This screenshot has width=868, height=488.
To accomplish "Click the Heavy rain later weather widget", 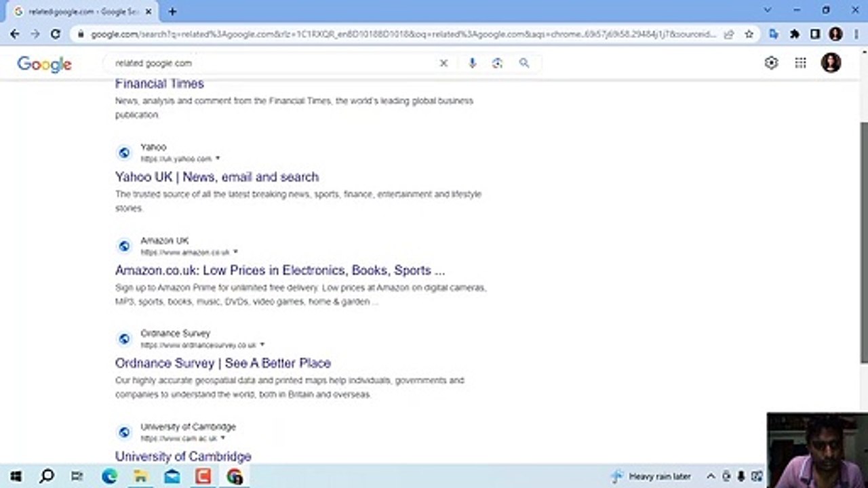I will (651, 476).
